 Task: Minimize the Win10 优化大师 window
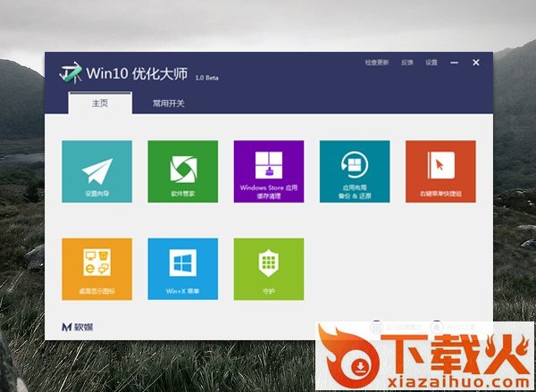coord(455,63)
